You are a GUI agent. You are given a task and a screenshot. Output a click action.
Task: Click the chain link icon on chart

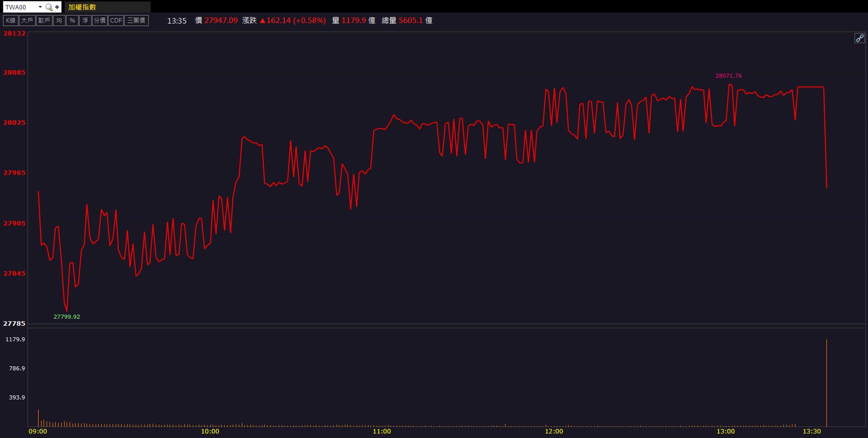tap(859, 38)
